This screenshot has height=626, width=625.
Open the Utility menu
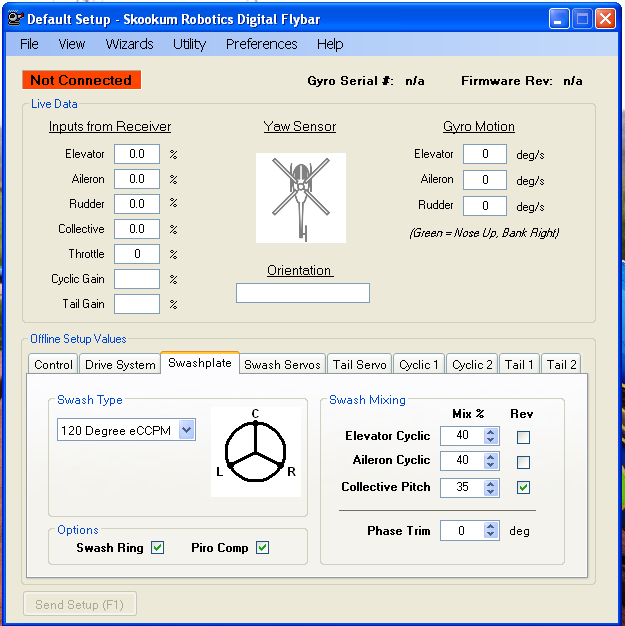coord(189,44)
